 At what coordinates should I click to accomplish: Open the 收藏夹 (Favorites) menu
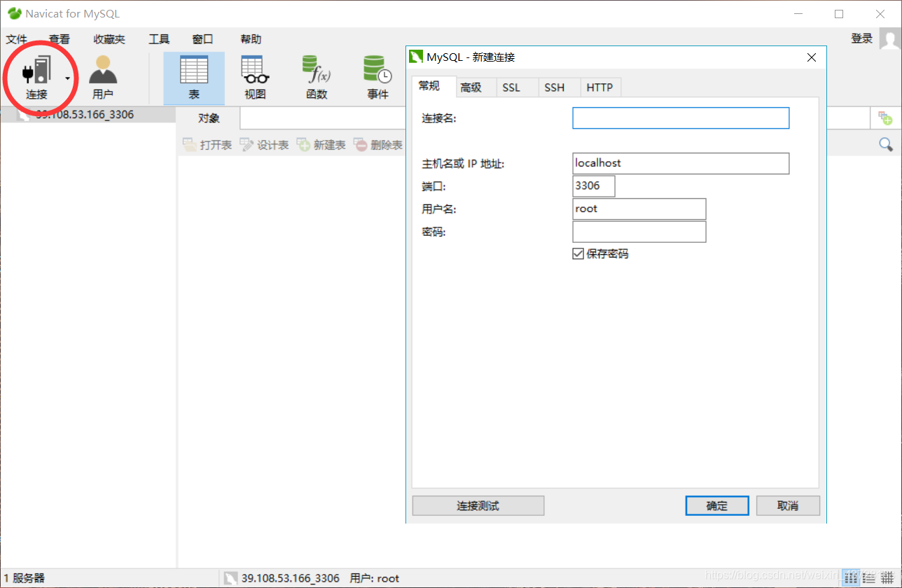[109, 39]
